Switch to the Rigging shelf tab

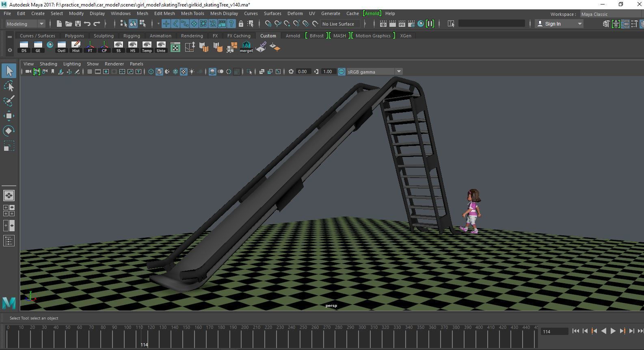click(x=132, y=36)
